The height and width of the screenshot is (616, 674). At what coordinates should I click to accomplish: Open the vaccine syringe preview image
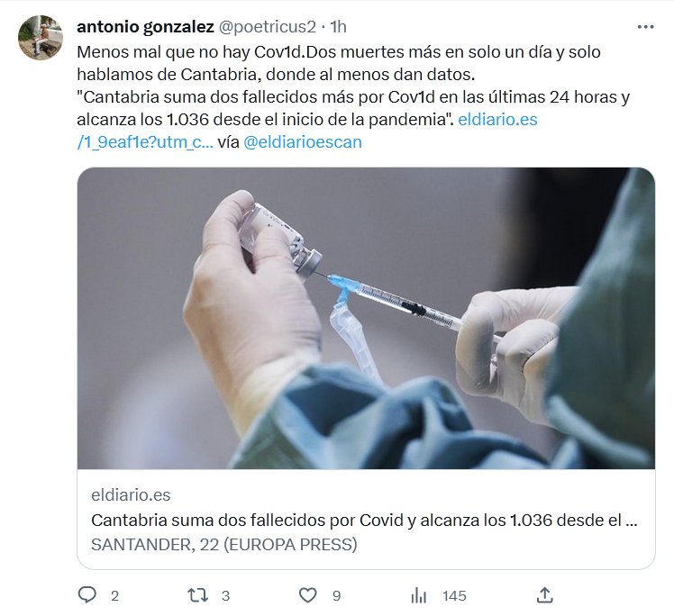[366, 318]
